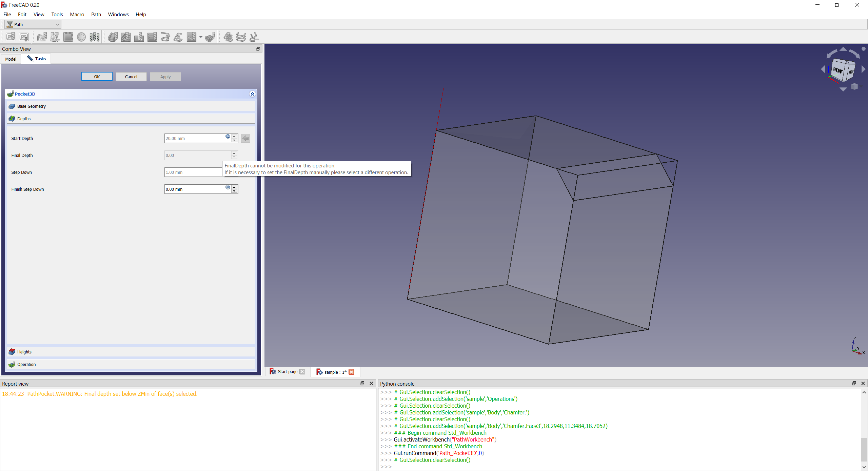
Task: Open the Macro menu
Action: 77,14
